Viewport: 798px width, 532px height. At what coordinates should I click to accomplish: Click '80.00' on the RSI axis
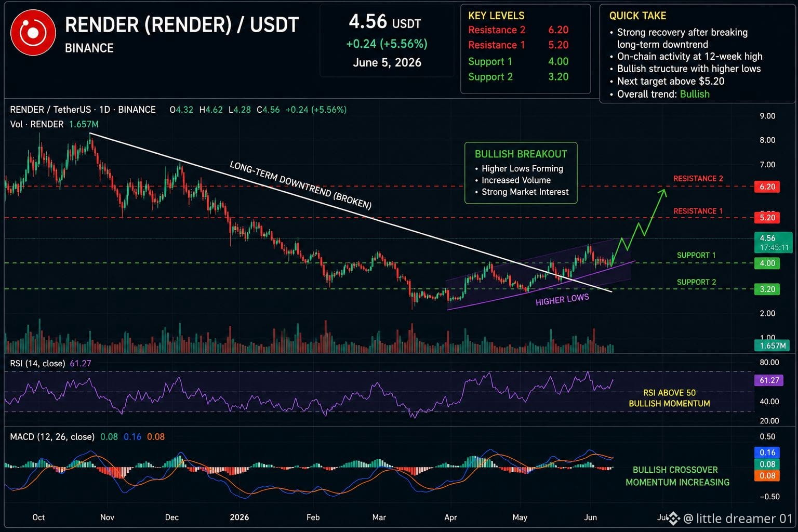tap(769, 363)
